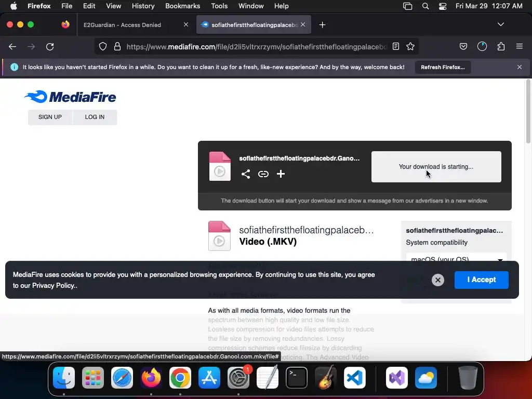This screenshot has height=399, width=532.
Task: Open macOS Control Center icon
Action: 443,6
